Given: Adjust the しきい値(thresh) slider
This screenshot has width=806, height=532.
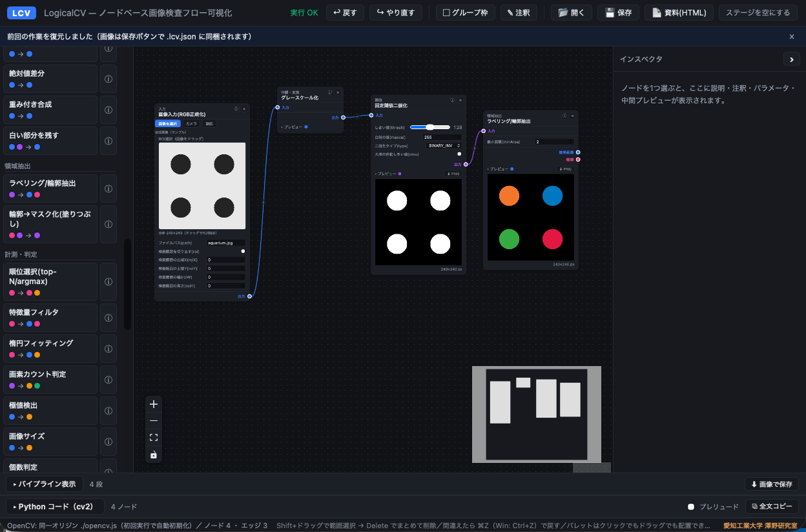Looking at the screenshot, I should tap(430, 127).
